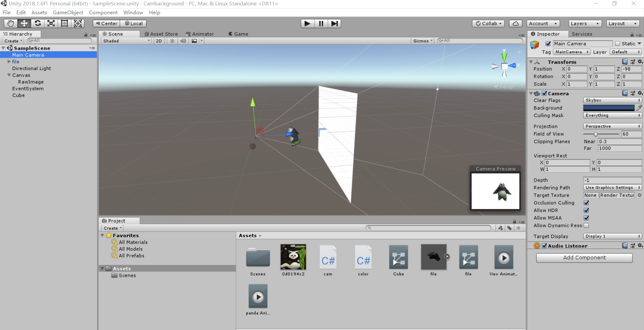Select the panda Animation asset thumbnail
Viewport: 644px width, 330px height.
(x=257, y=296)
